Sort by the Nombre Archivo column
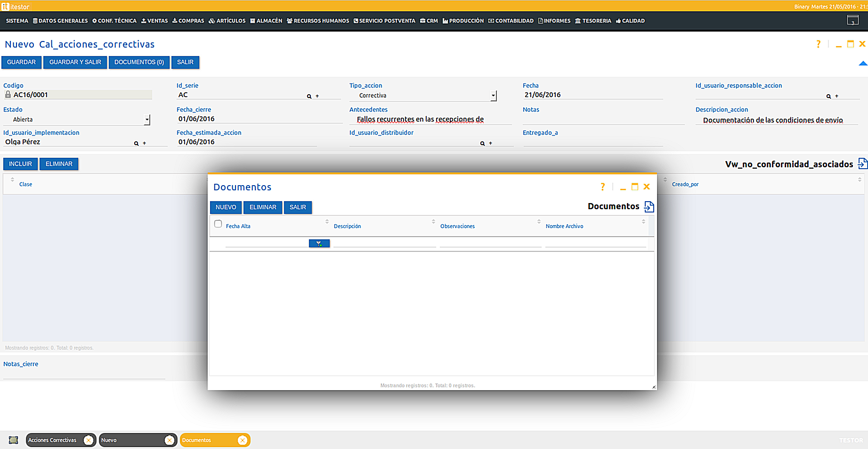The width and height of the screenshot is (868, 449). click(564, 226)
